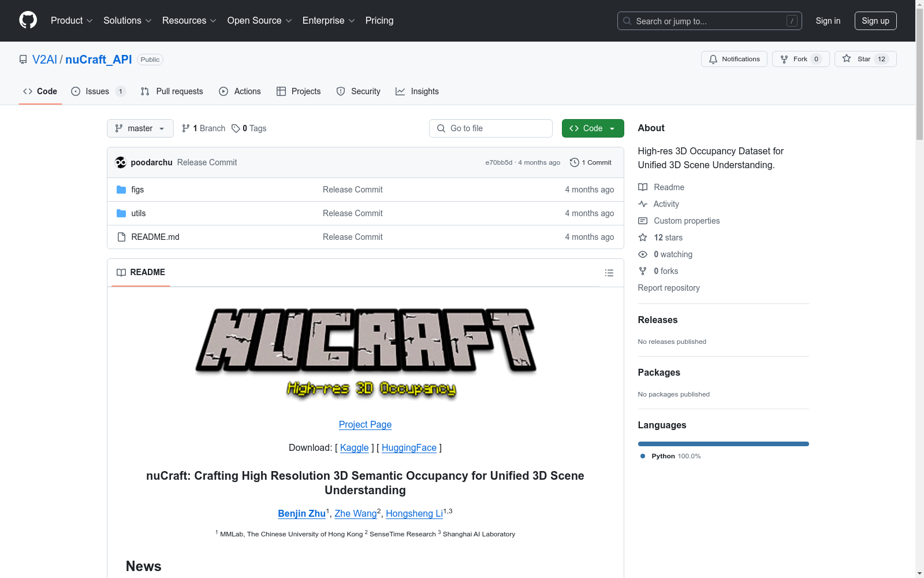Screen dimensions: 924x578
Task: Go to the Actions tab
Action: 240,91
